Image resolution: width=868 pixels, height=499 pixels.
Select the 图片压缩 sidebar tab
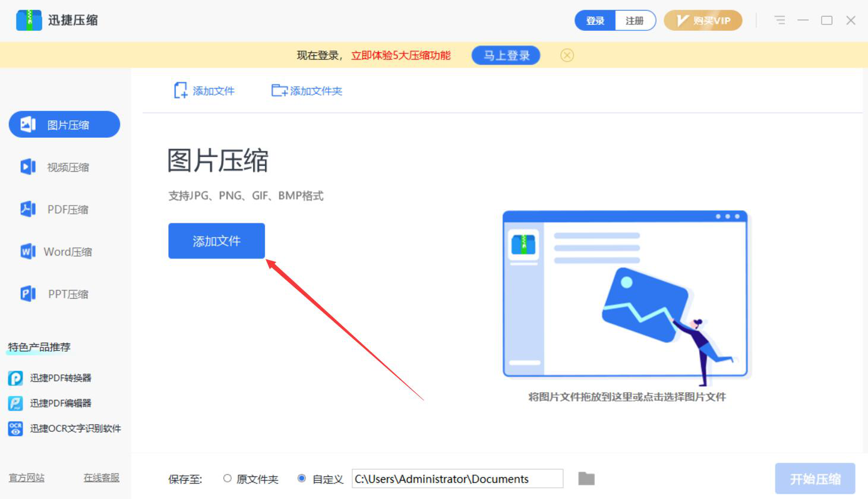tap(64, 125)
